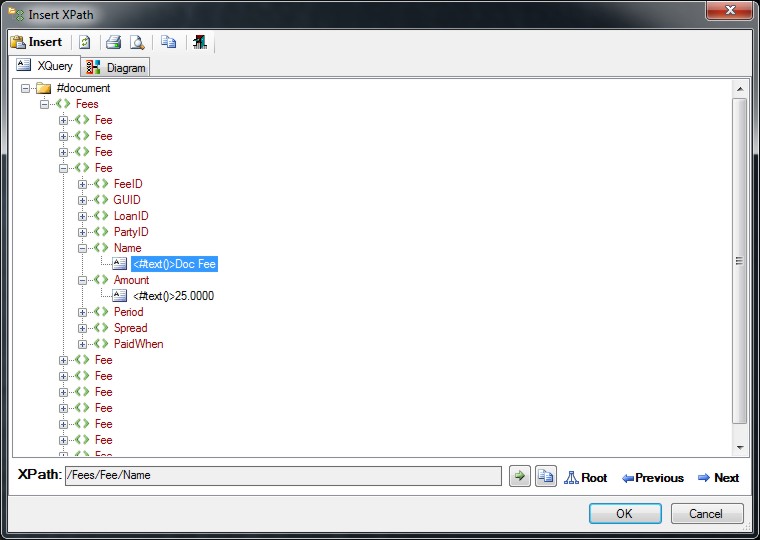This screenshot has height=540, width=760.
Task: Click the Exit door icon in toolbar
Action: [x=200, y=42]
